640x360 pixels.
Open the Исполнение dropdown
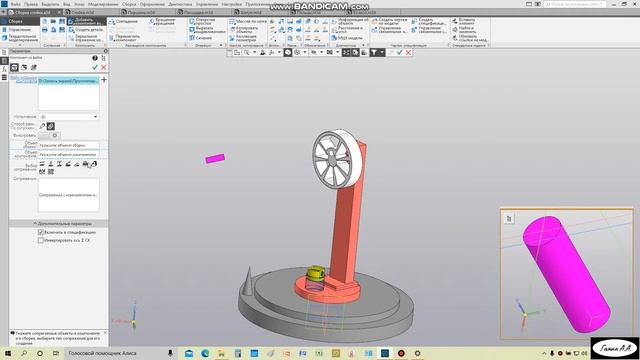coord(69,117)
